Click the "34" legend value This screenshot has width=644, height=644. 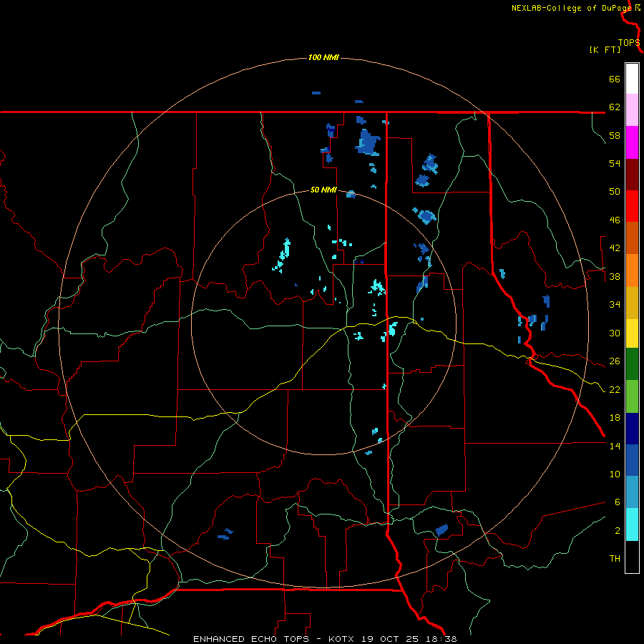pos(615,305)
